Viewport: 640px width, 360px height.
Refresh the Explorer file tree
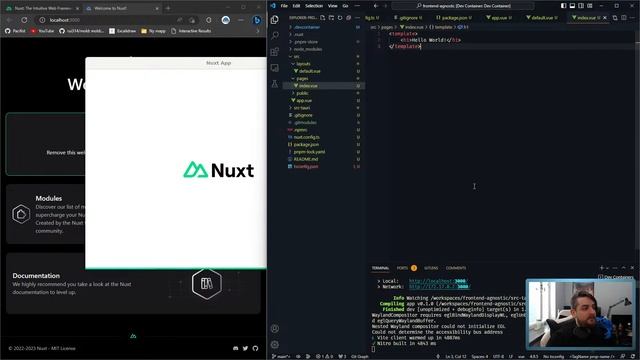340,18
